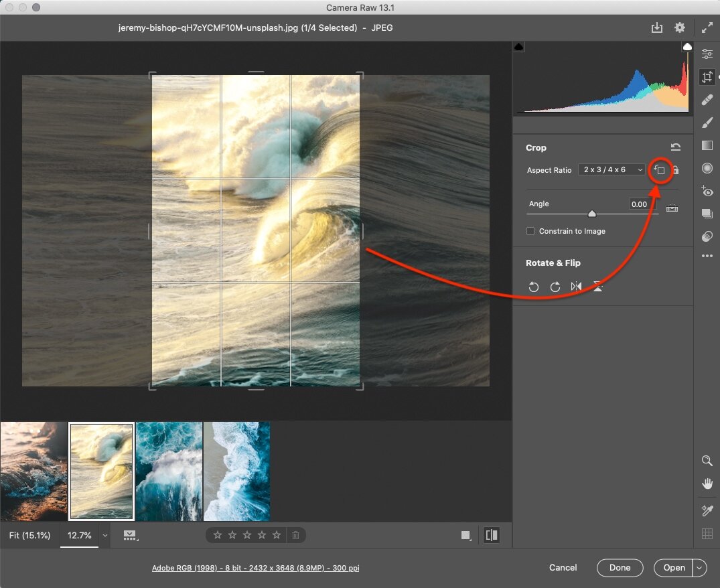Open the zoom level dropdown arrow

tap(105, 535)
